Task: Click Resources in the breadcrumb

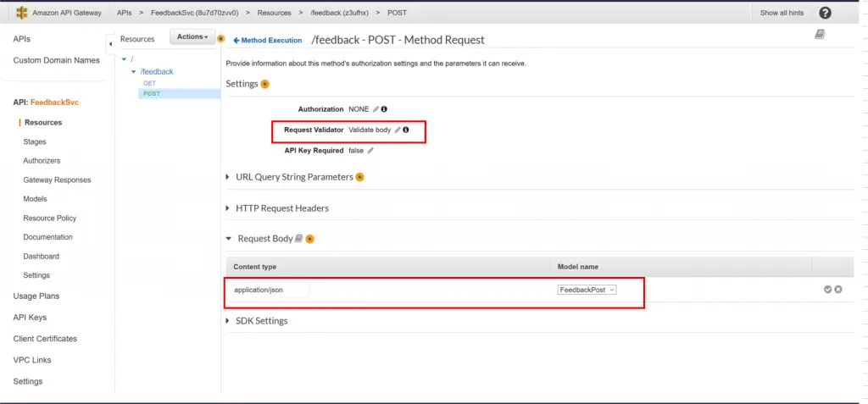Action: [274, 13]
